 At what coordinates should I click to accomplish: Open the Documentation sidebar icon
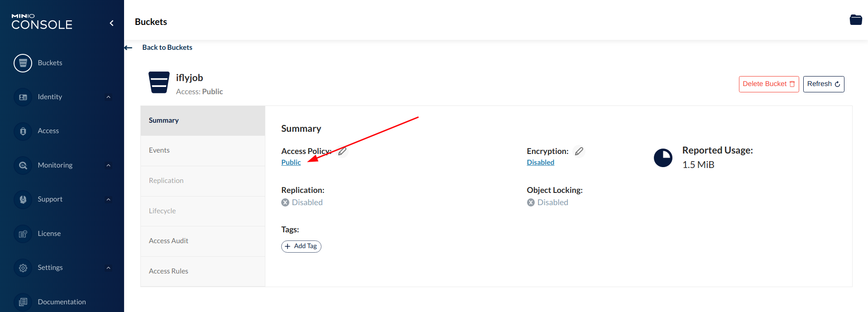point(23,302)
